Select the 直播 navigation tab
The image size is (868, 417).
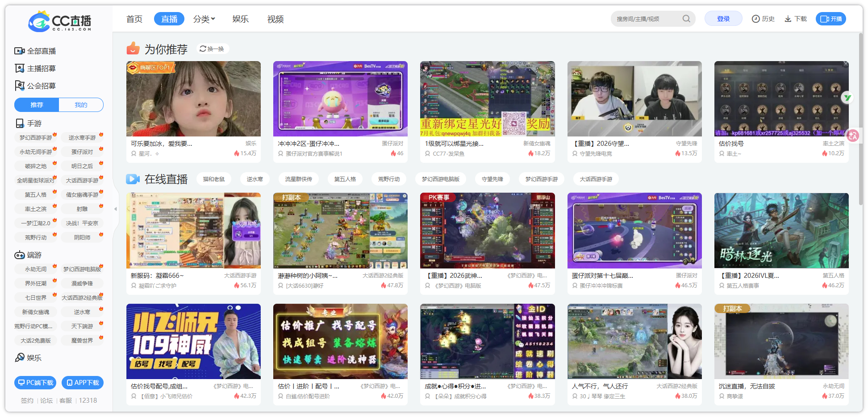169,19
